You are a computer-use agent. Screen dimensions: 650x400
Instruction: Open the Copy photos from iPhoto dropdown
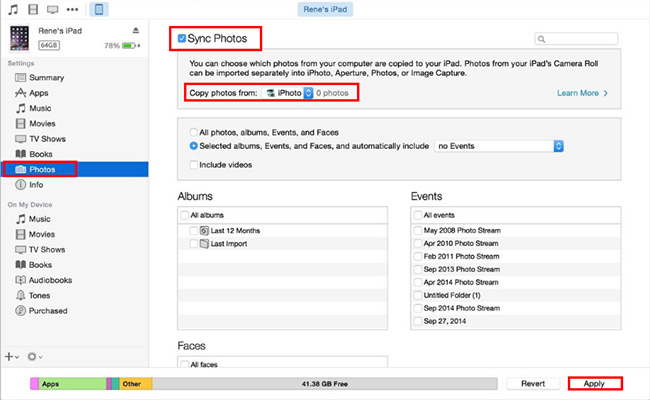click(287, 93)
